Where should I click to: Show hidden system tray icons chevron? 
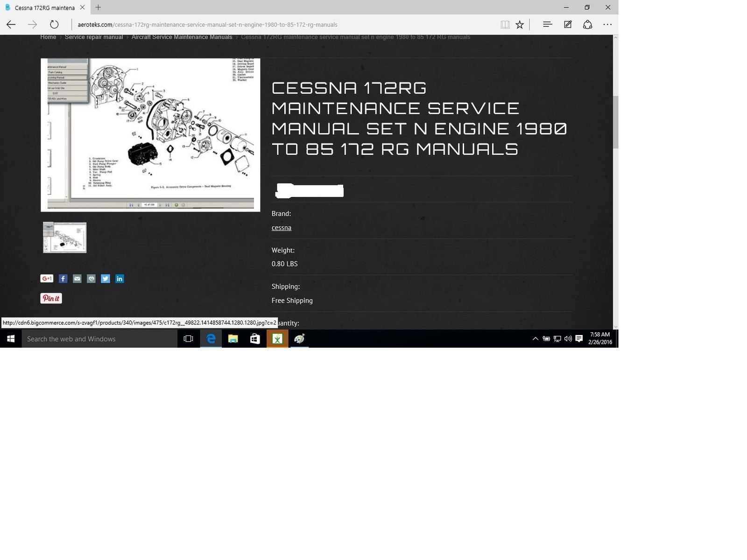pos(535,339)
